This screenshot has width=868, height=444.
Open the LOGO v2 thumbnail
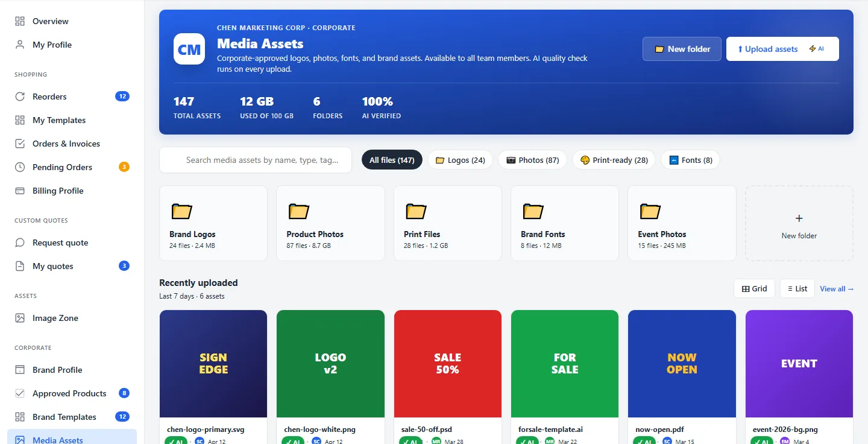coord(330,363)
